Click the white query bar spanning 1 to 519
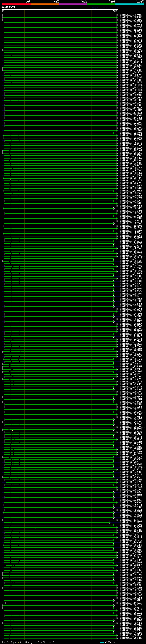The image size is (146, 644). pos(60,9)
